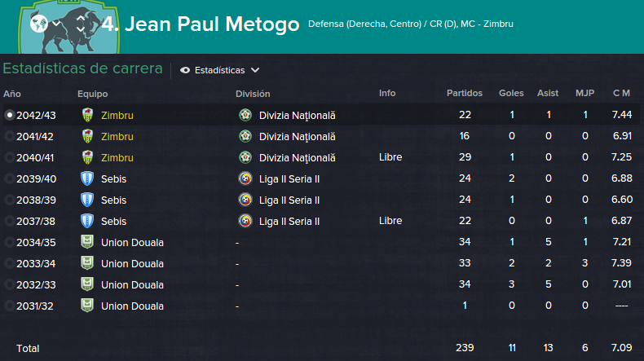
Task: Sort table by Goles column header
Action: coord(511,93)
